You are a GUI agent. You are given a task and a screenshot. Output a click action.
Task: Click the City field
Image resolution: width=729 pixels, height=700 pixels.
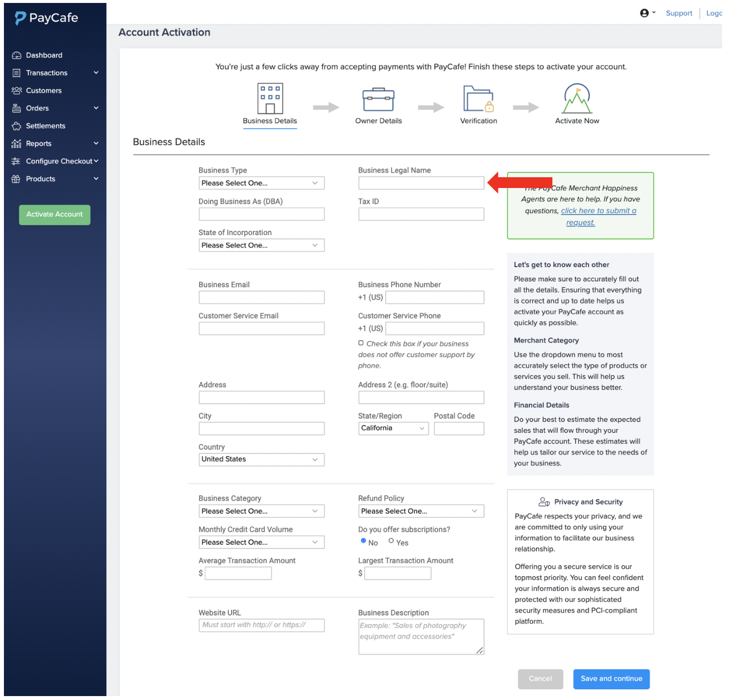(x=261, y=429)
